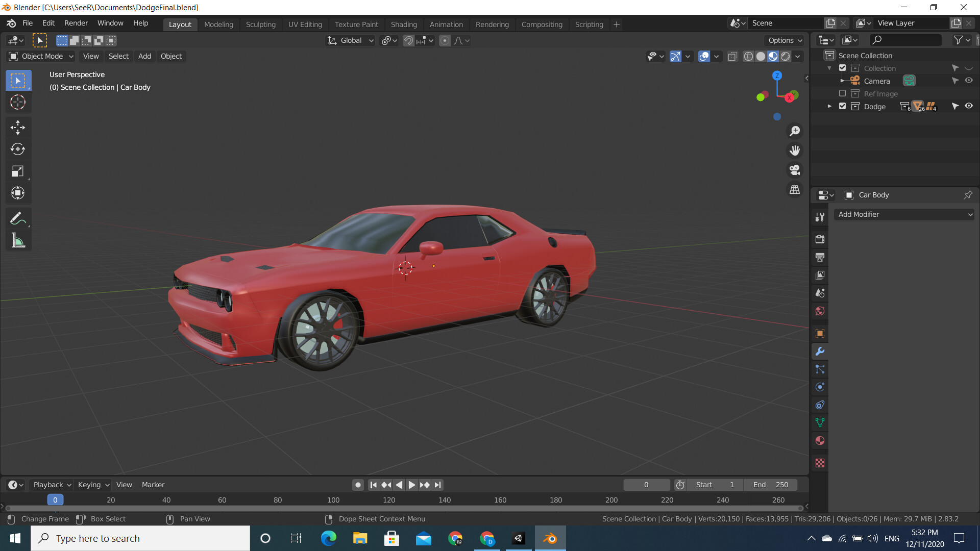Choose the Move tool
This screenshot has width=980, height=551.
click(18, 128)
